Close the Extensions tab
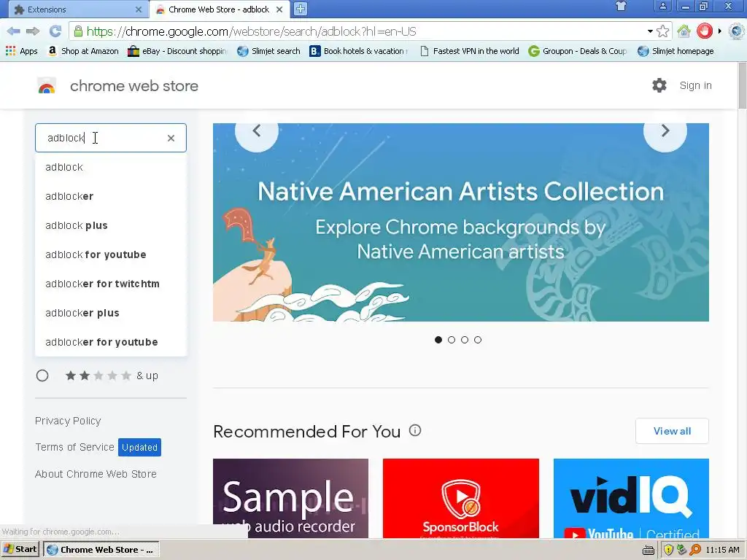The image size is (747, 560). [x=138, y=9]
